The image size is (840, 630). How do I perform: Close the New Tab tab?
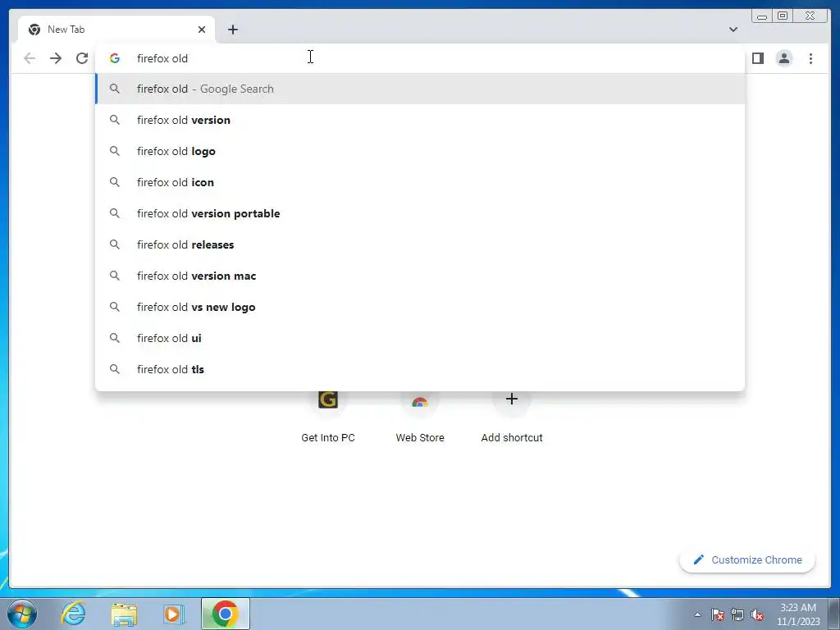click(202, 30)
